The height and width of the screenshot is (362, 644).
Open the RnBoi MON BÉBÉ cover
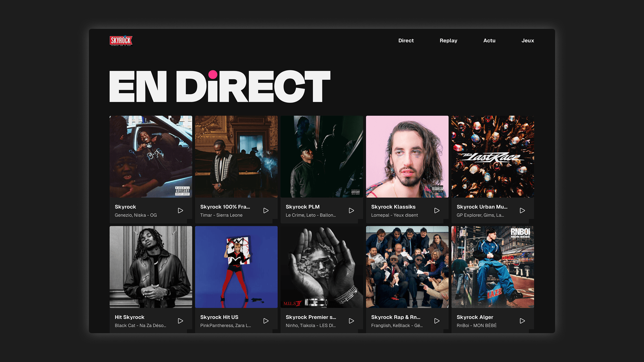[x=493, y=267]
